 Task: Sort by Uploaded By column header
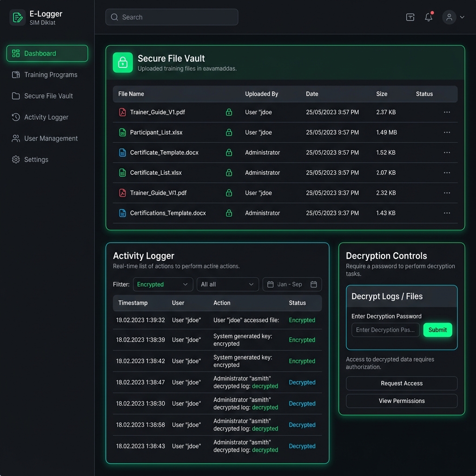[262, 94]
